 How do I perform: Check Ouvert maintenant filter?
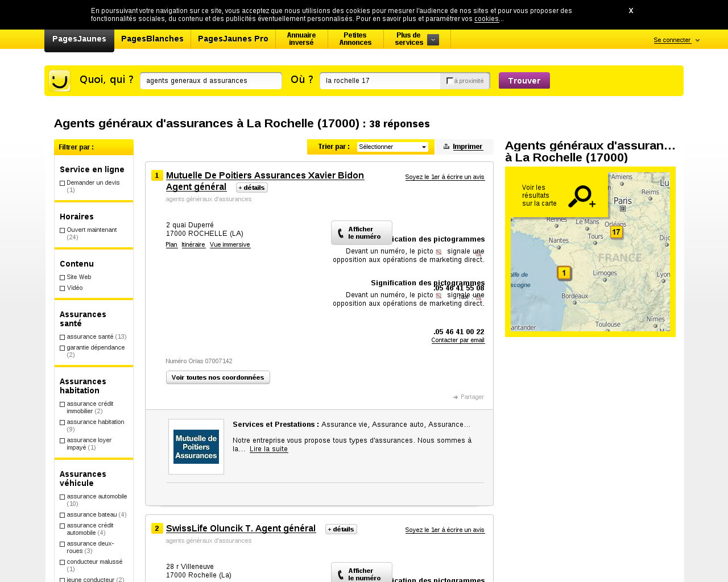click(x=63, y=231)
